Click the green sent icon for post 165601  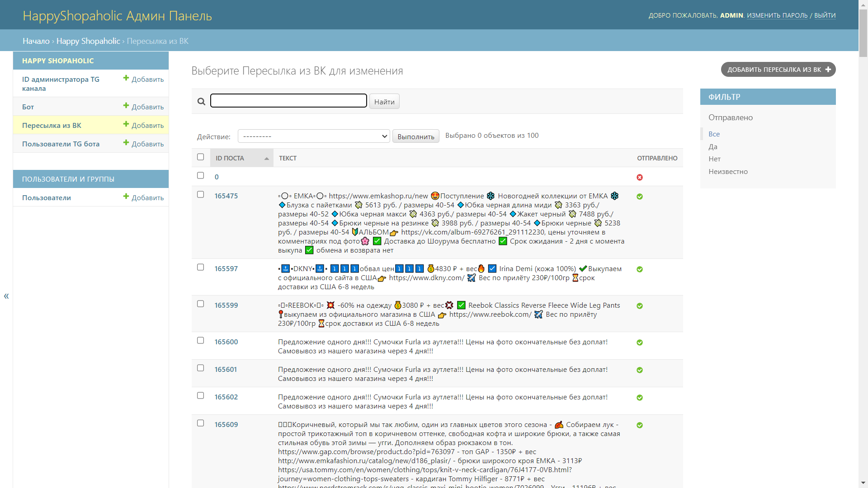640,370
